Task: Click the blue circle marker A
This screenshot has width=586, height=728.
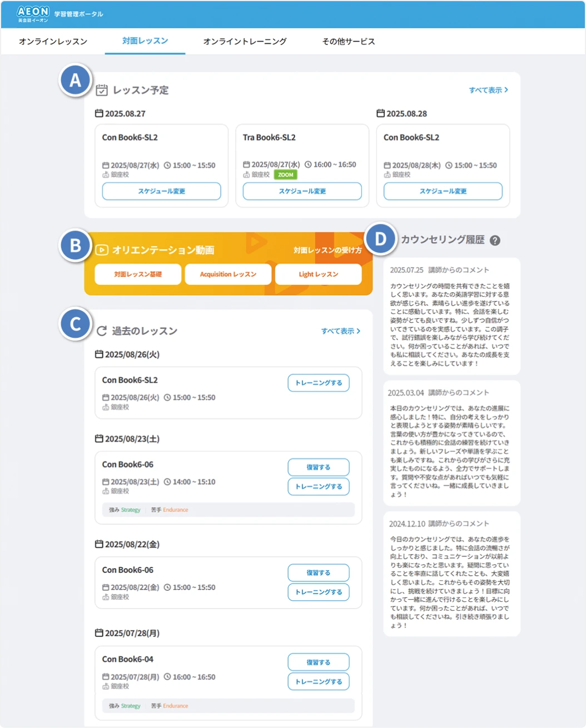Action: (x=75, y=81)
